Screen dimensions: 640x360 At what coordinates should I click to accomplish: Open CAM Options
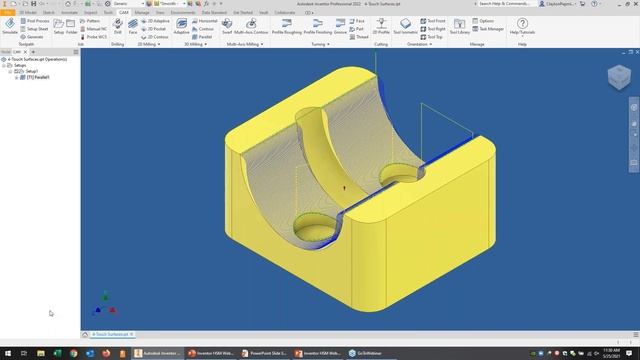coord(483,21)
